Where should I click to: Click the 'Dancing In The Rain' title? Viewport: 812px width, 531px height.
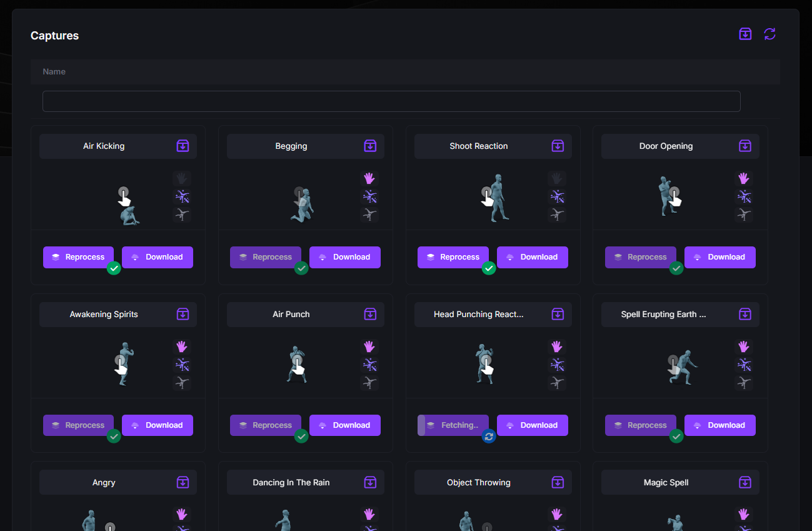(291, 482)
